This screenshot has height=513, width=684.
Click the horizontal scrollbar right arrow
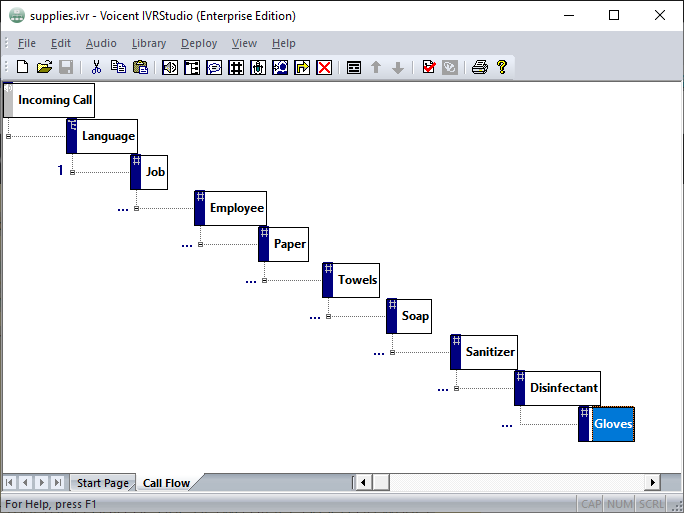653,483
